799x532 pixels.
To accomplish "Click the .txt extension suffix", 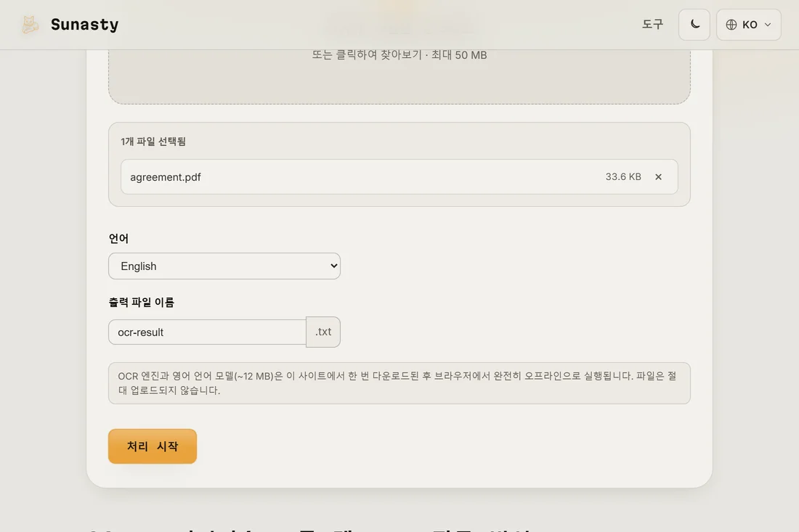I will coord(323,332).
